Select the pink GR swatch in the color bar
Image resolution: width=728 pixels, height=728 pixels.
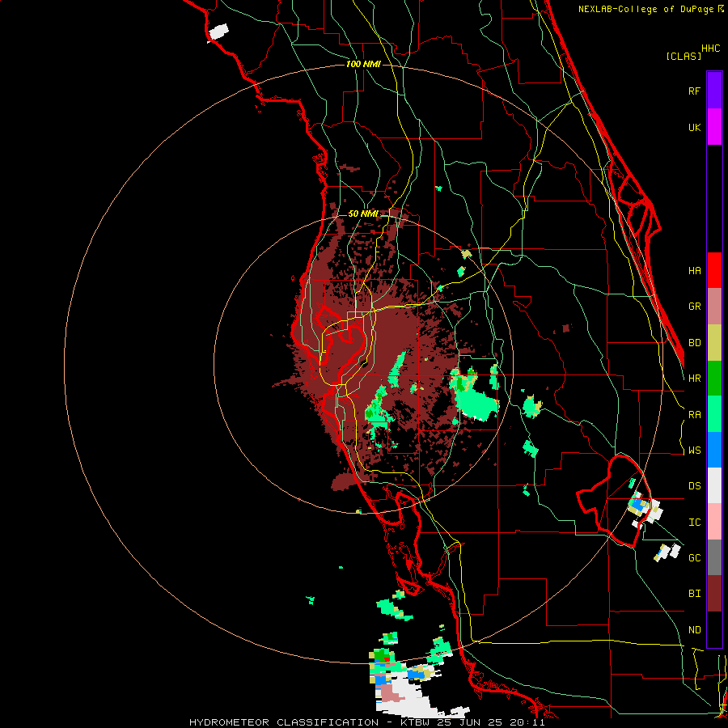pos(714,307)
